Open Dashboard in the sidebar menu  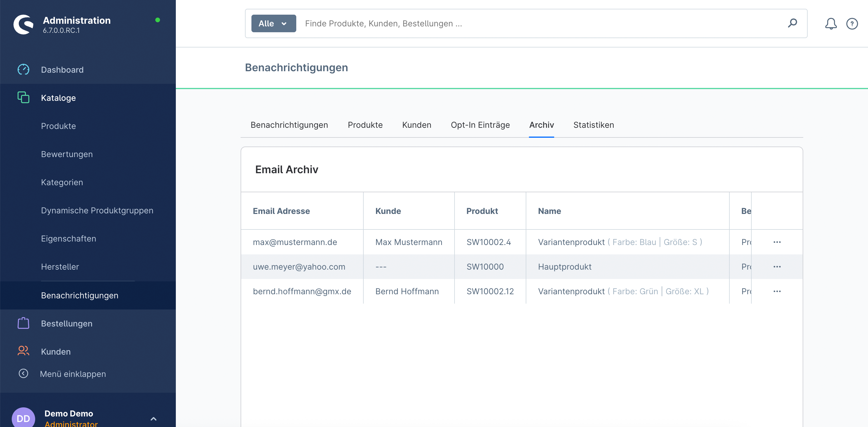pos(62,69)
